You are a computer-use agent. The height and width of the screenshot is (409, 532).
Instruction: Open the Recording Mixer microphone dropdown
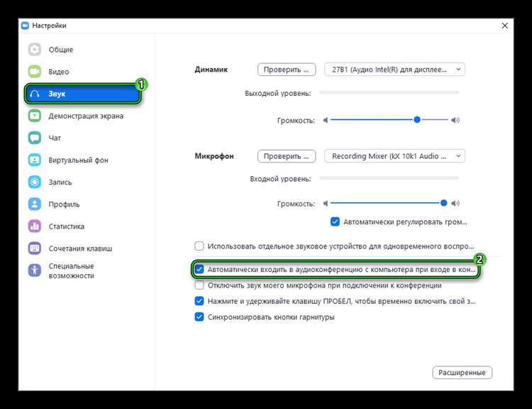pos(394,156)
